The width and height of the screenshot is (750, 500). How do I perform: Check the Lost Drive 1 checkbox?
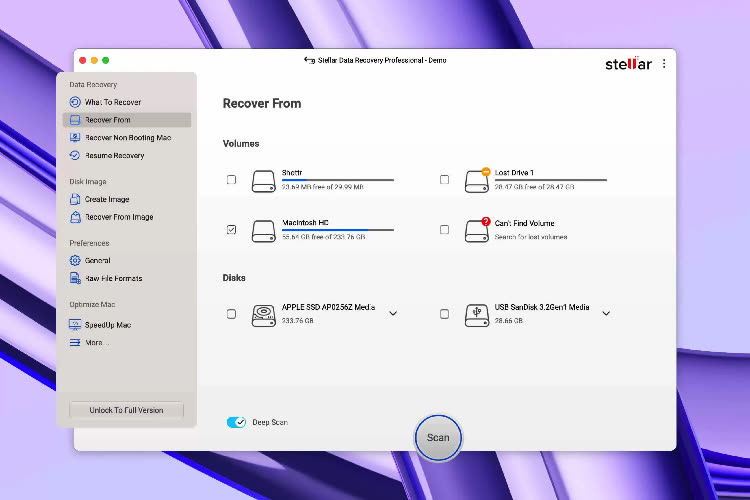[x=444, y=179]
